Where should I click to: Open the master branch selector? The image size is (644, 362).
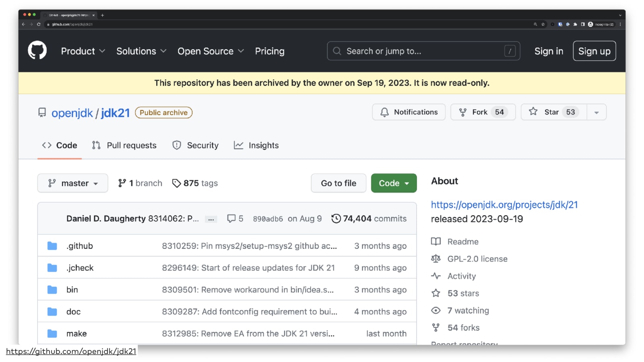click(72, 183)
